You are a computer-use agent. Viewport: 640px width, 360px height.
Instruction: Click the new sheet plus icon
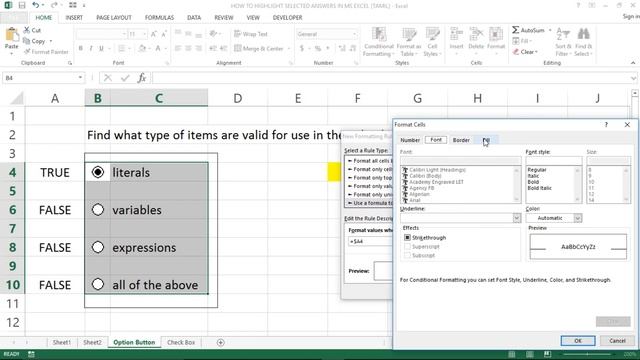click(220, 342)
